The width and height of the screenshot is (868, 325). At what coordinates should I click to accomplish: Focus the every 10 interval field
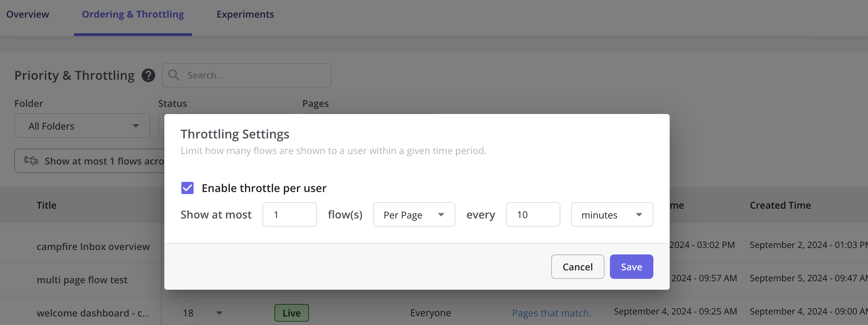tap(533, 214)
